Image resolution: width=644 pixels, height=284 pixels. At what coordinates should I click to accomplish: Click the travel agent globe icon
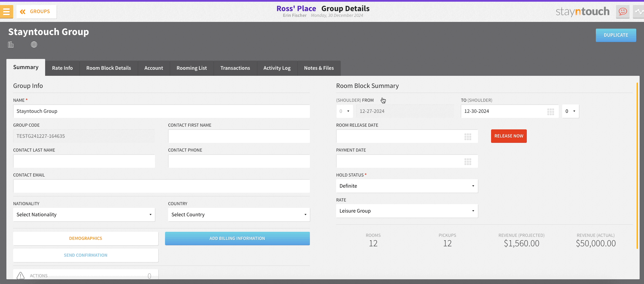click(34, 44)
